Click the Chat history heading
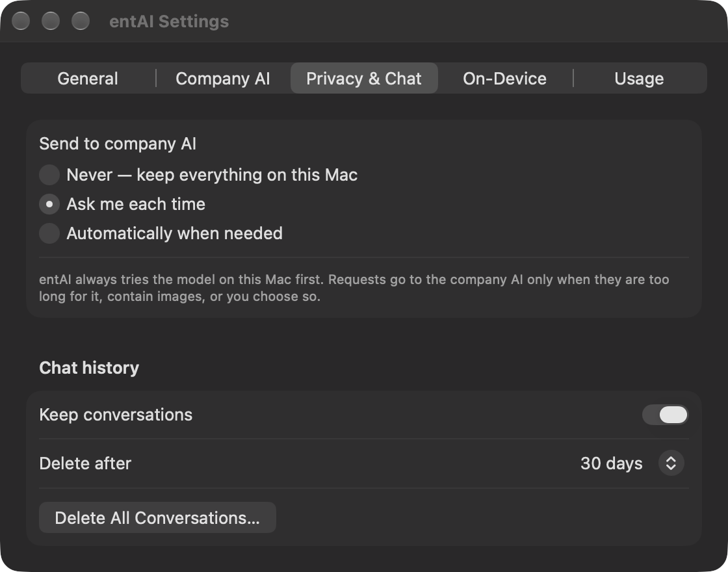Screen dimensions: 728x572 [89, 368]
